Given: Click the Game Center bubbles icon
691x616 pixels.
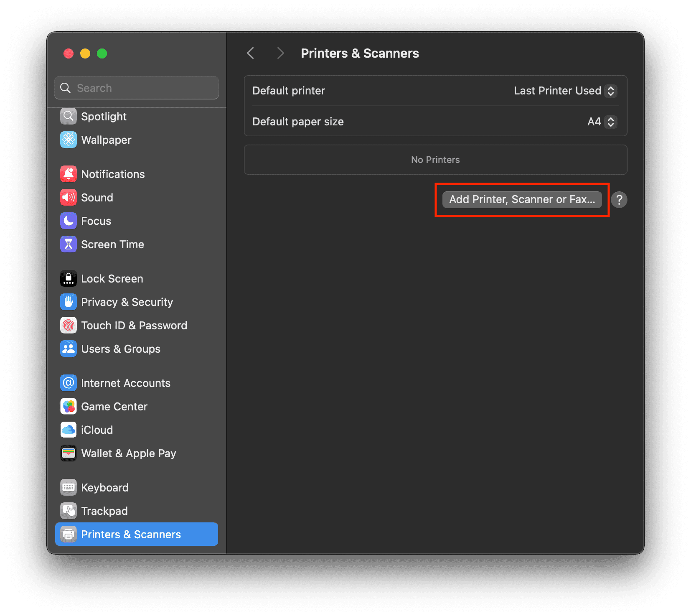Looking at the screenshot, I should click(69, 407).
